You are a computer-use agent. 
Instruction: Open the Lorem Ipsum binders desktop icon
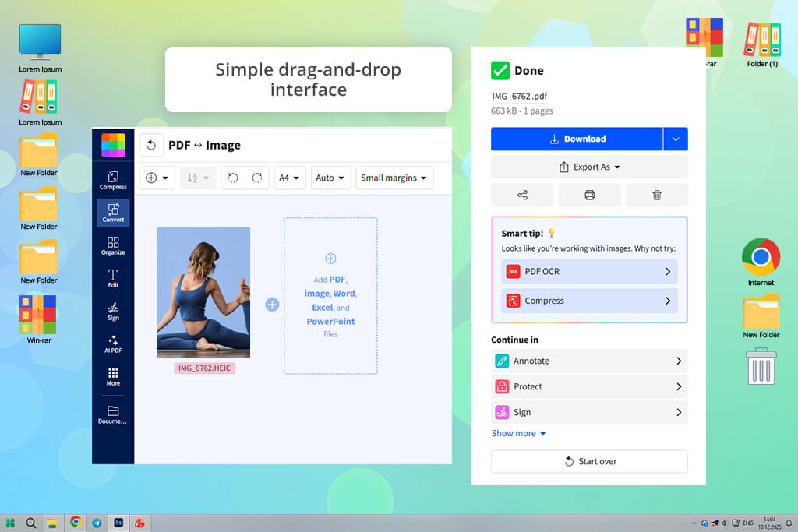point(41,104)
